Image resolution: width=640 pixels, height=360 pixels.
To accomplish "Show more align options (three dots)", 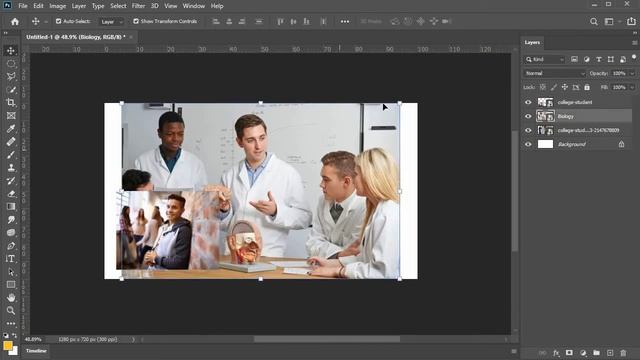I will (345, 22).
